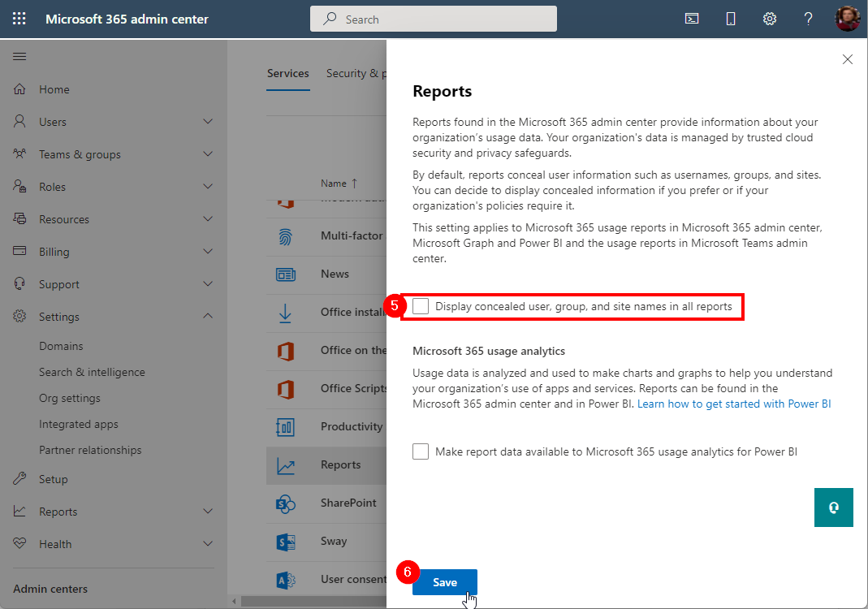Screen dimensions: 868x609
Task: Open Learn how to get started with Power BI
Action: click(734, 404)
